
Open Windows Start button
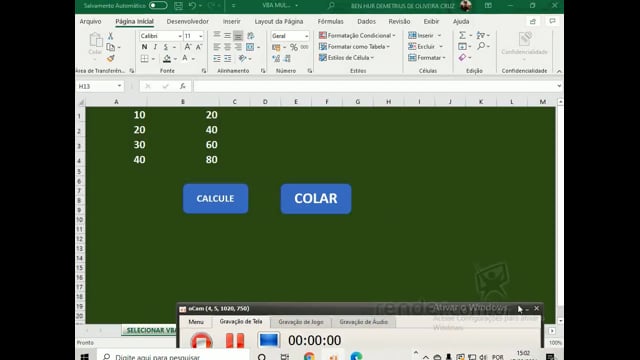(x=85, y=356)
